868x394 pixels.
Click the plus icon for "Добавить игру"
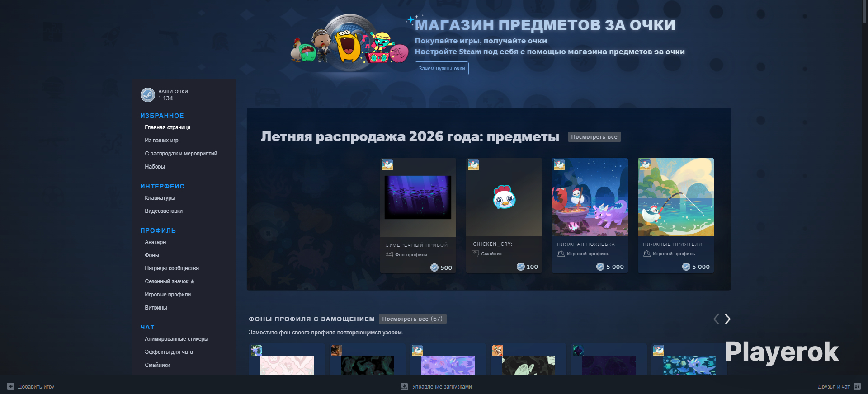(11, 386)
